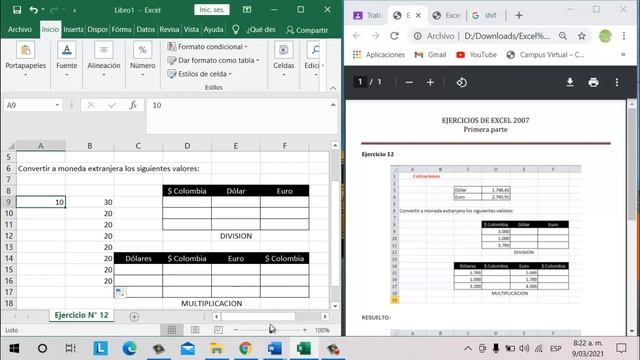Open the Undo history dropdown arrow
Image resolution: width=640 pixels, height=360 pixels.
(43, 10)
